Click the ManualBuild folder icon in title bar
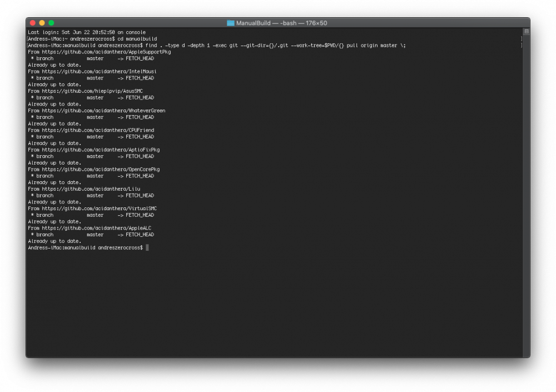The height and width of the screenshot is (392, 556). (x=231, y=23)
